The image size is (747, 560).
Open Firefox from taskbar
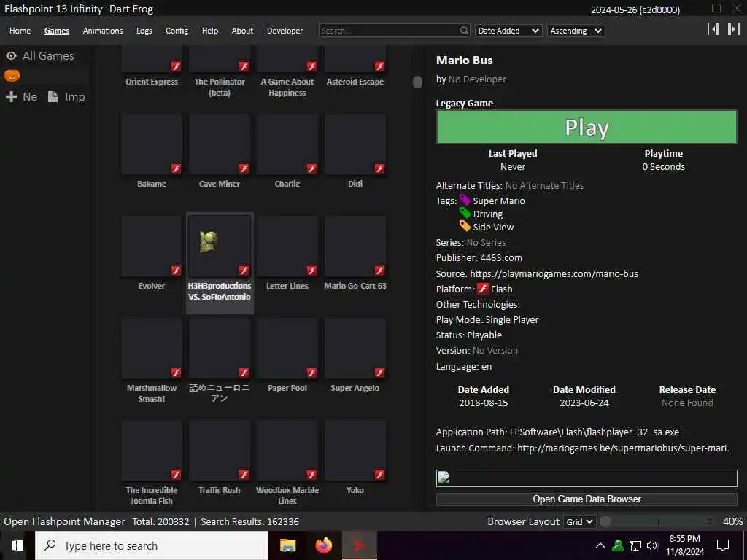[324, 545]
